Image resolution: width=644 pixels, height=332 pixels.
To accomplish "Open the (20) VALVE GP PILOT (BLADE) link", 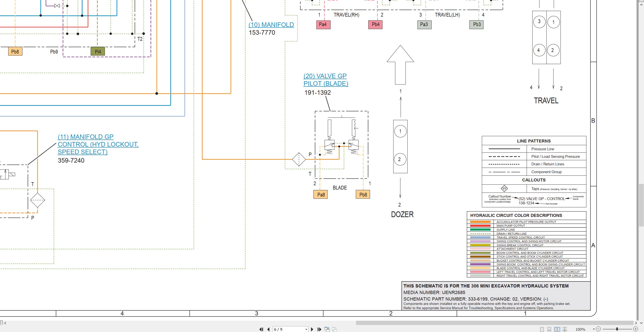I will (326, 80).
